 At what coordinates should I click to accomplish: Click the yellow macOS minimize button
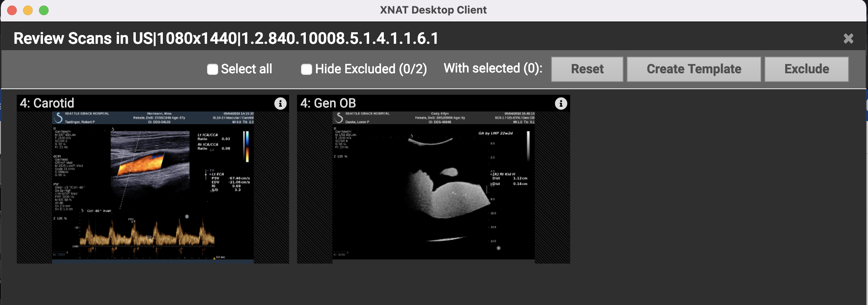[x=28, y=10]
